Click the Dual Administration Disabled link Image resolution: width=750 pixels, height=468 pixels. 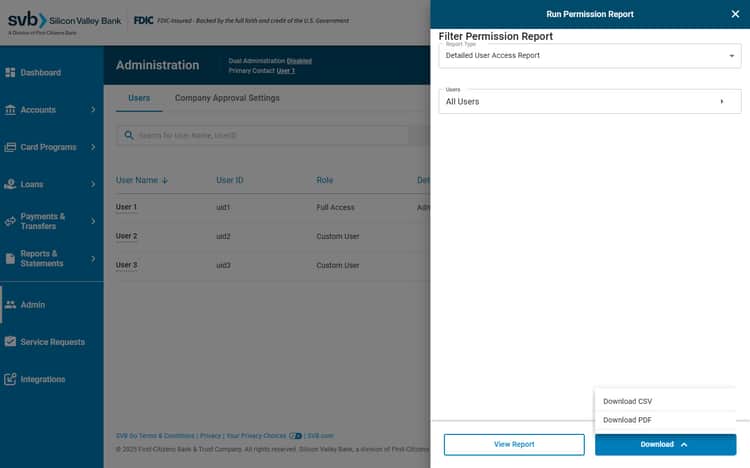pos(299,61)
